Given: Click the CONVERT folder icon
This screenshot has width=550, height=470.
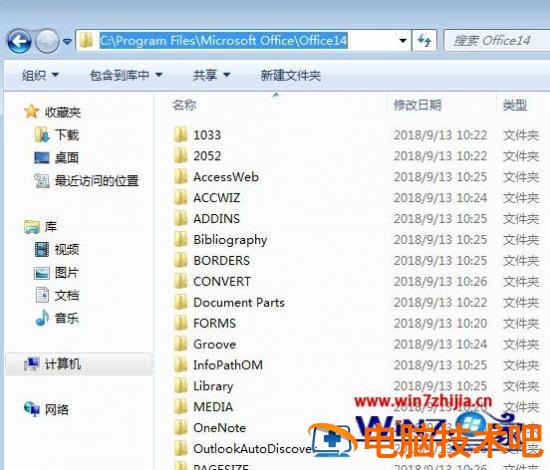Looking at the screenshot, I should pos(181,281).
